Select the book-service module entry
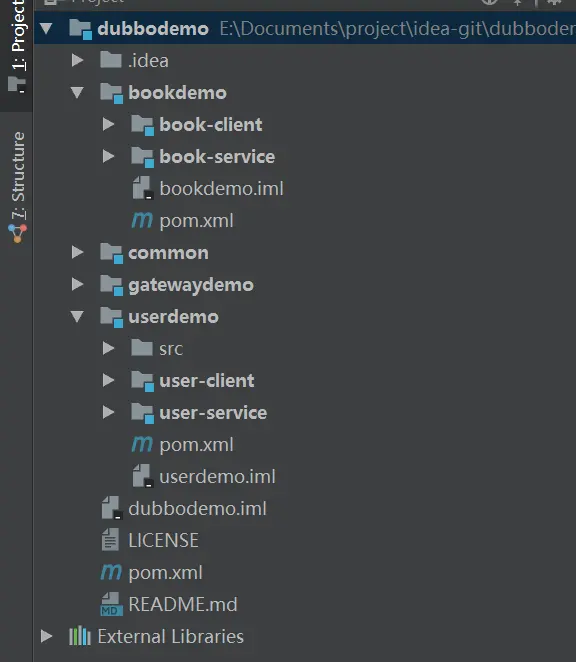This screenshot has height=662, width=576. pyautogui.click(x=217, y=157)
